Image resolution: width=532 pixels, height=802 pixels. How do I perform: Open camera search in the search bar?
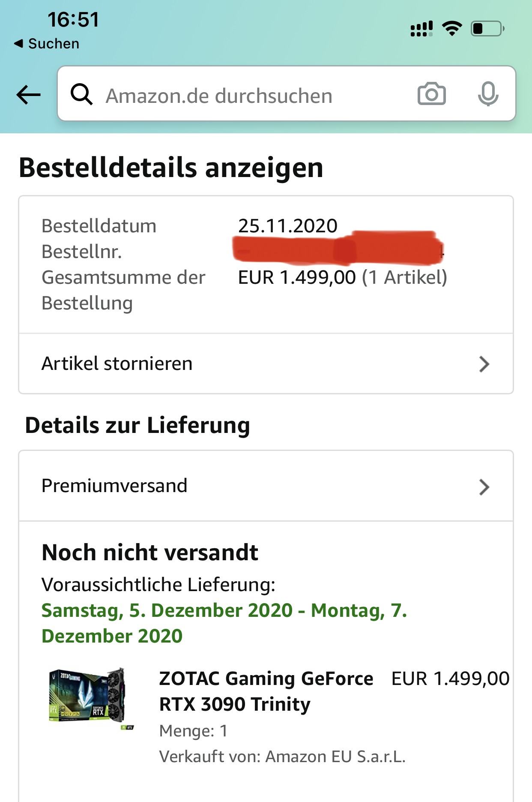pos(431,94)
